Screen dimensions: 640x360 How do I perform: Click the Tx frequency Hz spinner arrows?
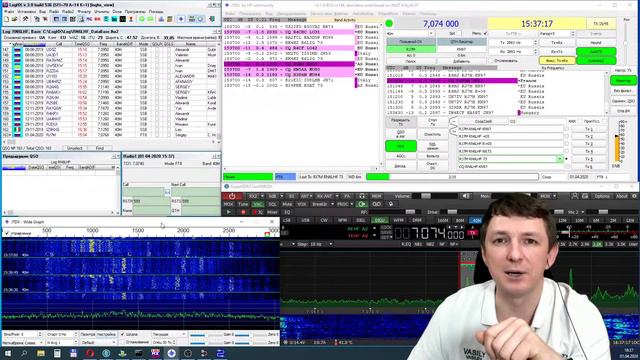click(x=536, y=42)
